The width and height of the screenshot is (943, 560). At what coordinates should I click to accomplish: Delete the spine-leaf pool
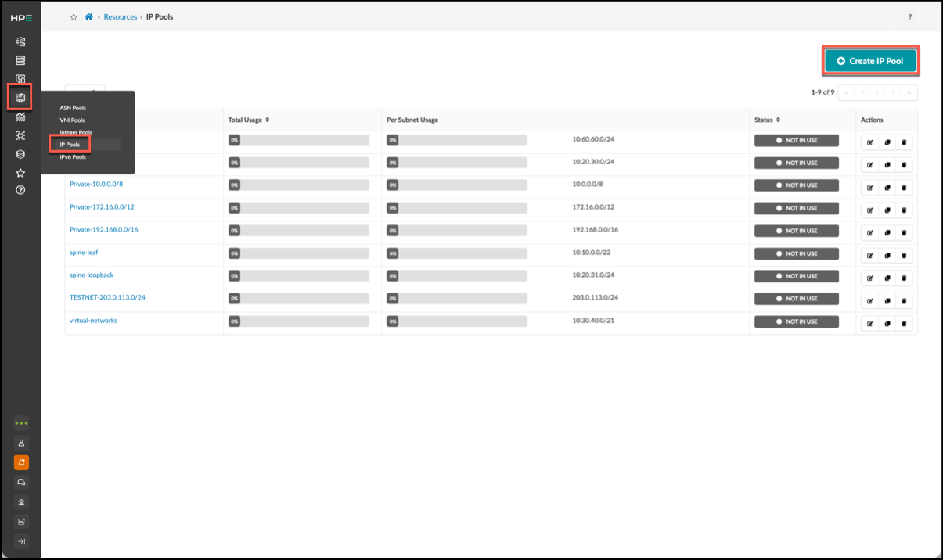[904, 256]
